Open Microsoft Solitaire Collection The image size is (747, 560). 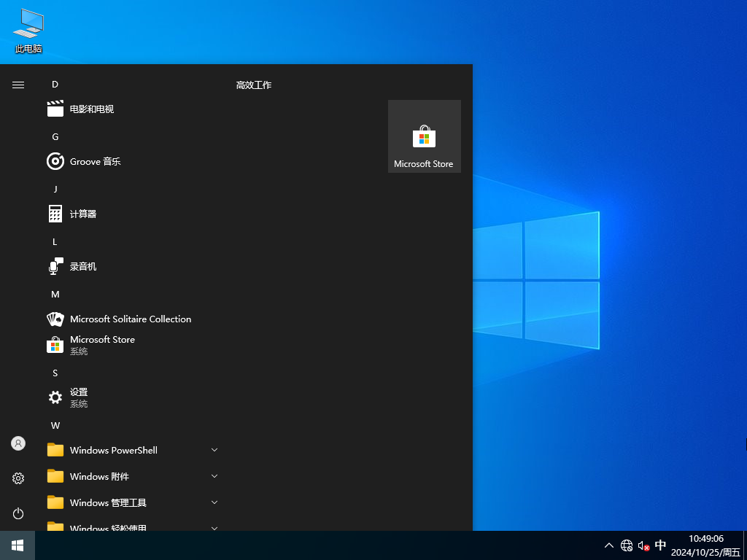click(x=130, y=319)
